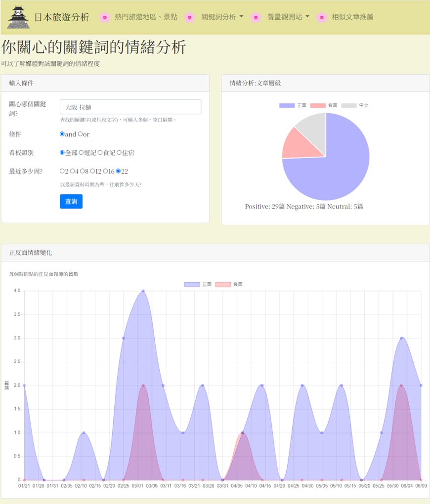Click the 日本旅遊分析 brand title
Viewport: 430px width, 504px height.
61,17
